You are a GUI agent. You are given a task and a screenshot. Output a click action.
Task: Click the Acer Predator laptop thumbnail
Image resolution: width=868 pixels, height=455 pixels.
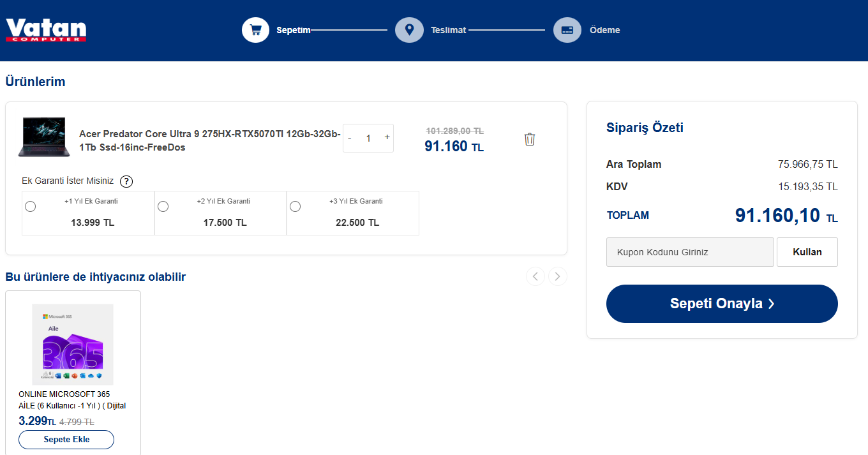(44, 137)
